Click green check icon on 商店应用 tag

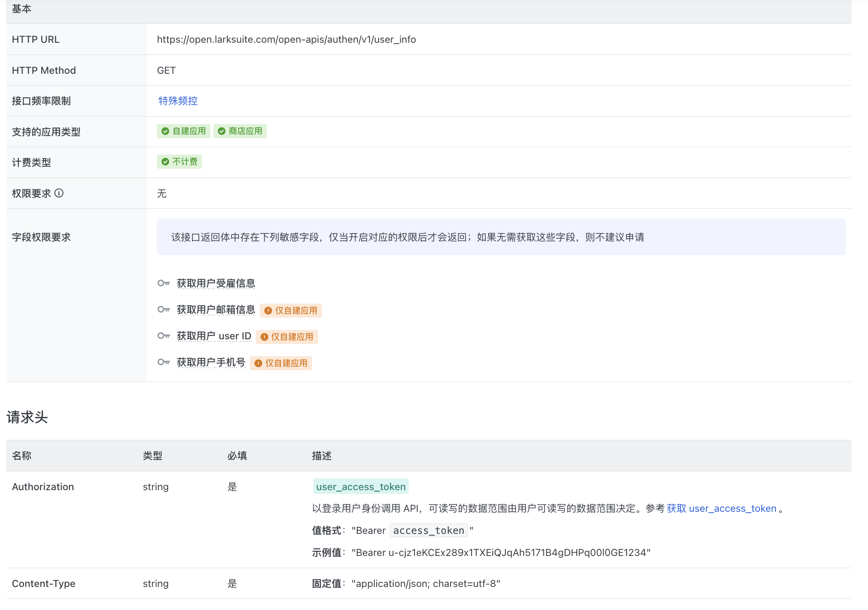(x=222, y=131)
